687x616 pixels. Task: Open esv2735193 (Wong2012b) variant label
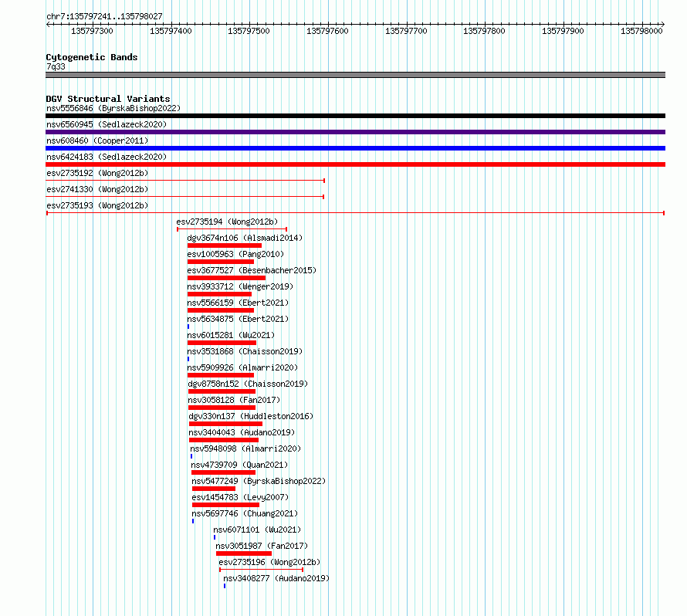pos(97,205)
